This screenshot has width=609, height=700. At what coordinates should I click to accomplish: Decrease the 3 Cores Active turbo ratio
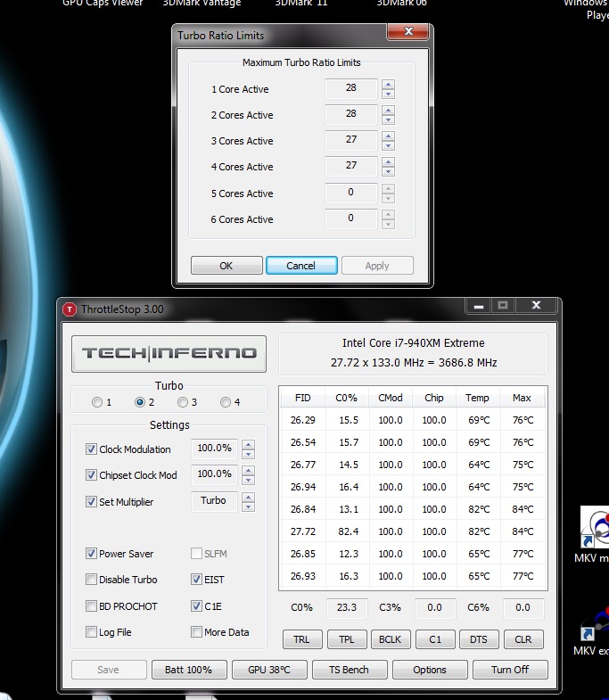[x=388, y=145]
